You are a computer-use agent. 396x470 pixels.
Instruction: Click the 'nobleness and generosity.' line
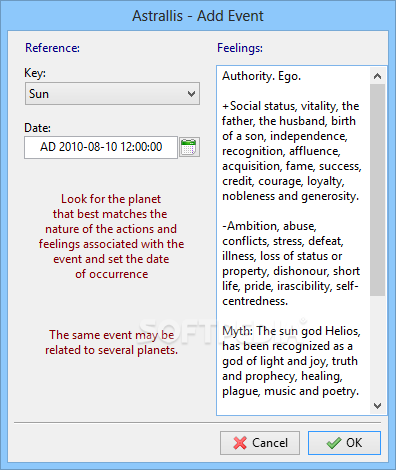point(291,196)
